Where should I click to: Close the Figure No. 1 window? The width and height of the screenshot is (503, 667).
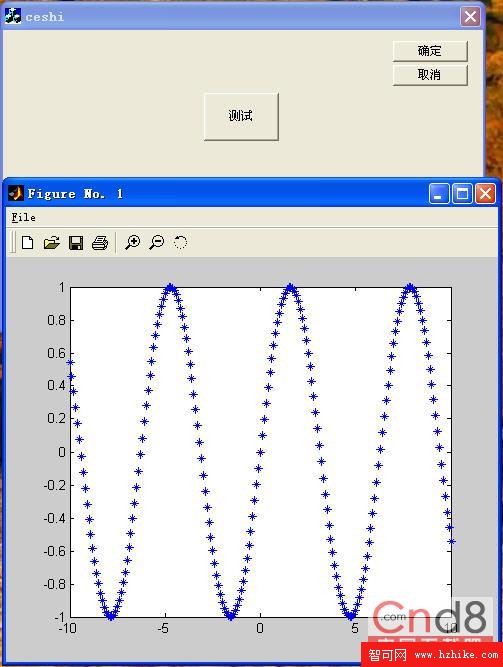click(486, 194)
